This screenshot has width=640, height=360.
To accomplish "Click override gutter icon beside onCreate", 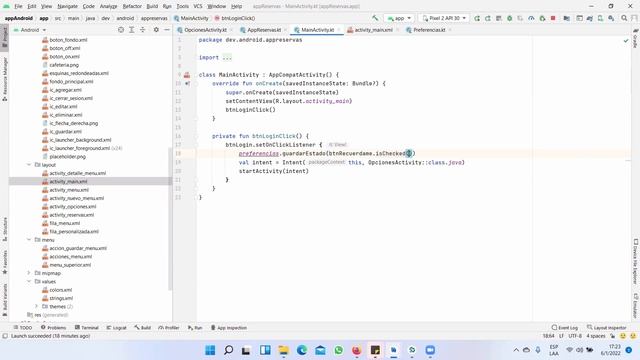I will click(187, 83).
